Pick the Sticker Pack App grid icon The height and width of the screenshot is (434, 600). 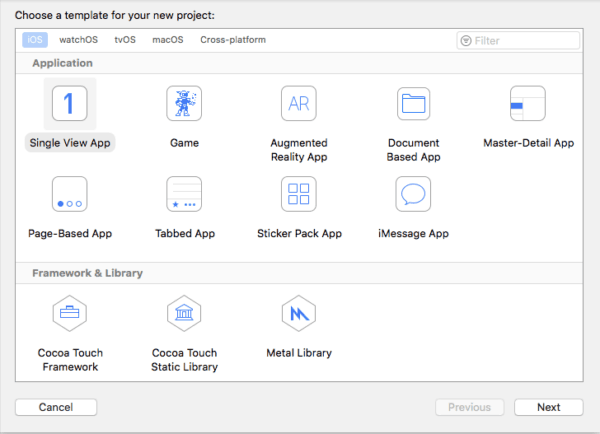(299, 194)
